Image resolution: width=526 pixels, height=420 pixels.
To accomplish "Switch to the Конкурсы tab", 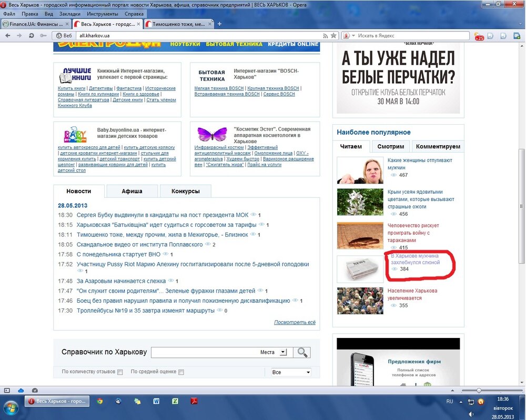I will coord(186,191).
